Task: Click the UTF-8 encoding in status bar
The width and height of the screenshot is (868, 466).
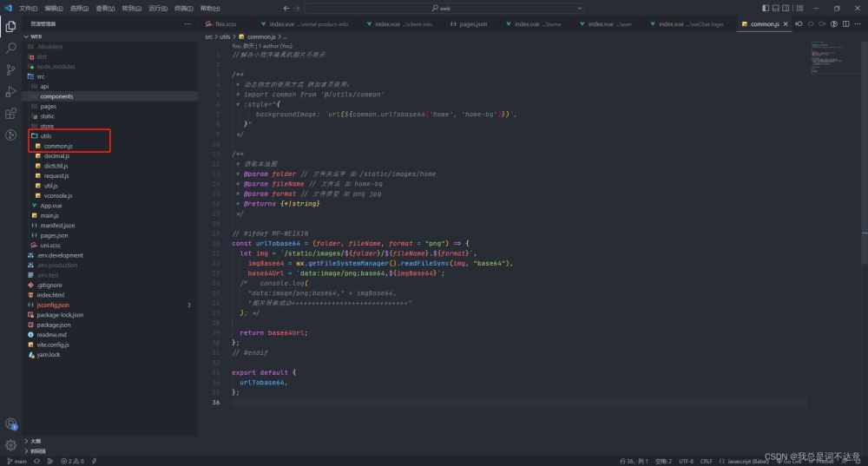Action: 686,461
